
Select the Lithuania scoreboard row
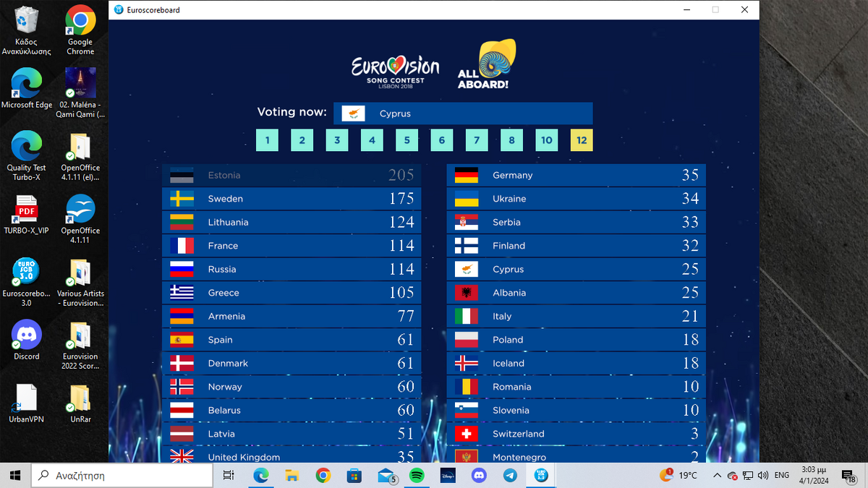coord(292,222)
